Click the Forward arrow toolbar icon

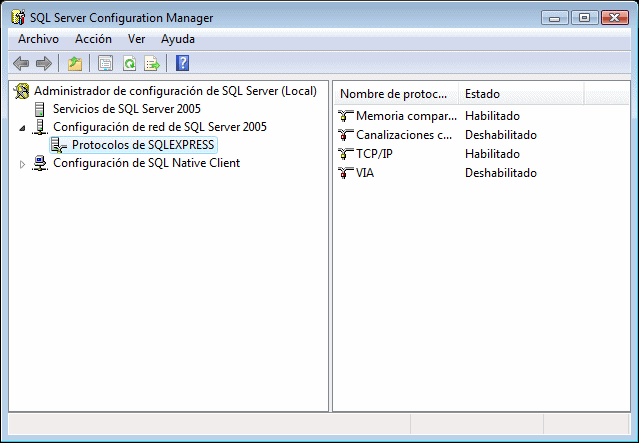pyautogui.click(x=44, y=63)
